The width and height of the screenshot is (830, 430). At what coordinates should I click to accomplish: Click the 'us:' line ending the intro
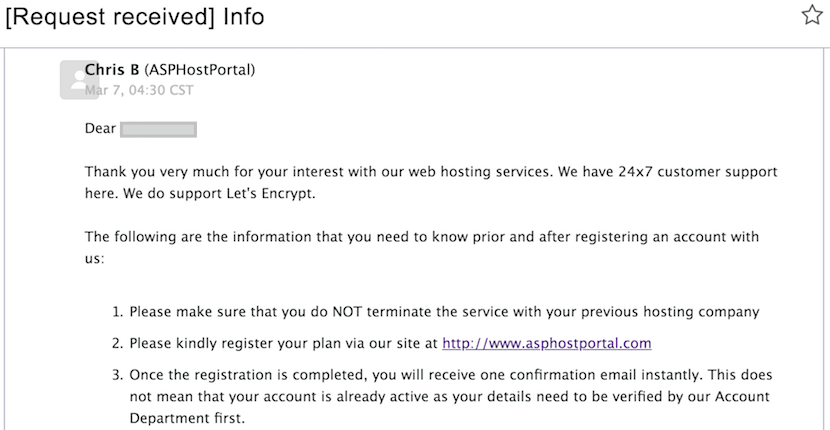point(95,259)
